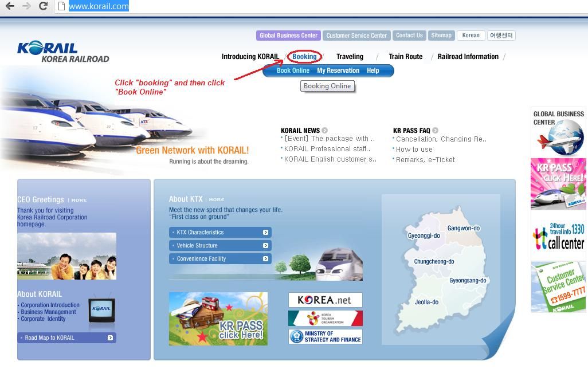Open the 'Remarks, e-Ticket' FAQ item

(425, 160)
